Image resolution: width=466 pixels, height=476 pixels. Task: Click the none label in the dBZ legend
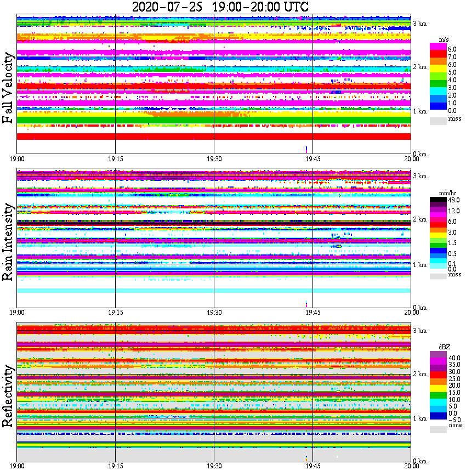455,426
